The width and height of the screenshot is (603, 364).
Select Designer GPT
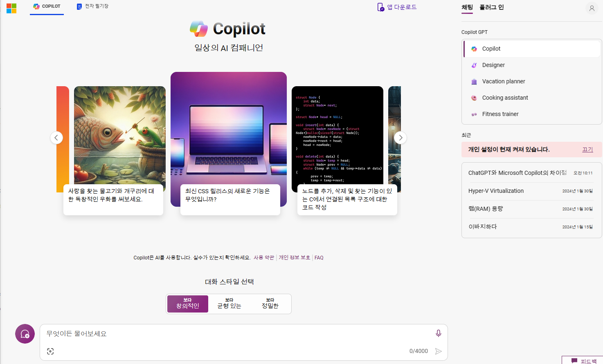(532, 65)
